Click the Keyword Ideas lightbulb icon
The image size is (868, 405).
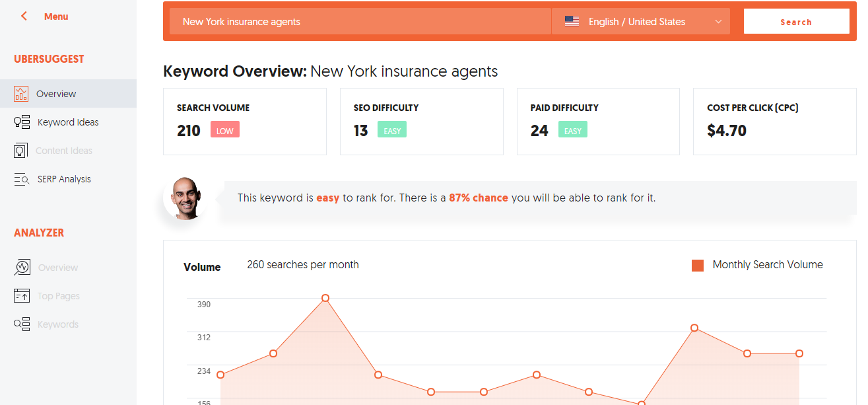tap(21, 122)
